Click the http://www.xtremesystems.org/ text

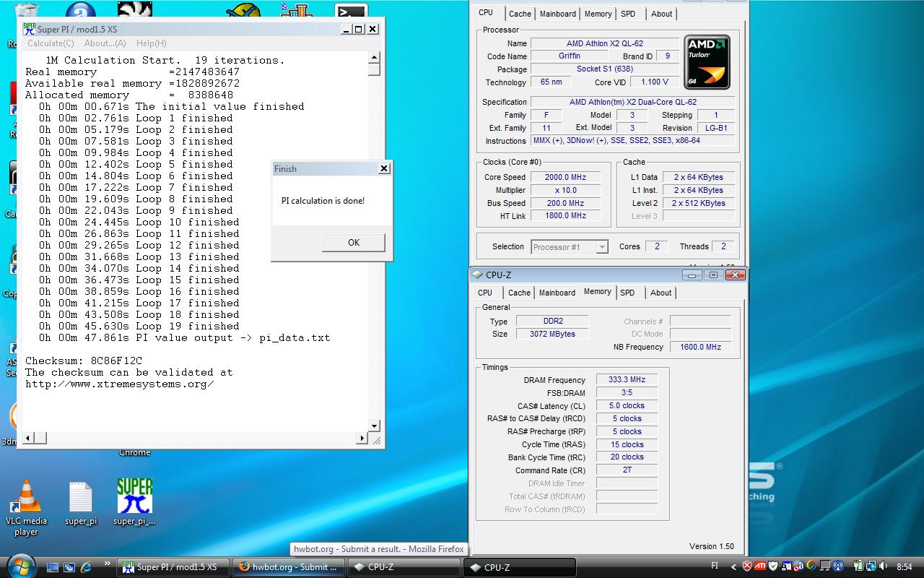pos(120,384)
